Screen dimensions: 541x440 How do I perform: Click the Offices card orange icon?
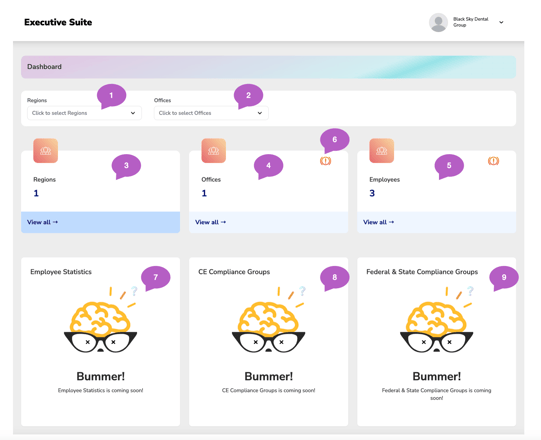coord(214,151)
